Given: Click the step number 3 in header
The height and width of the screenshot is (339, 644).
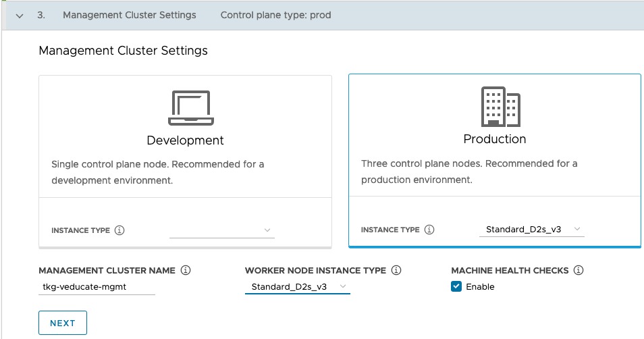Looking at the screenshot, I should [41, 16].
